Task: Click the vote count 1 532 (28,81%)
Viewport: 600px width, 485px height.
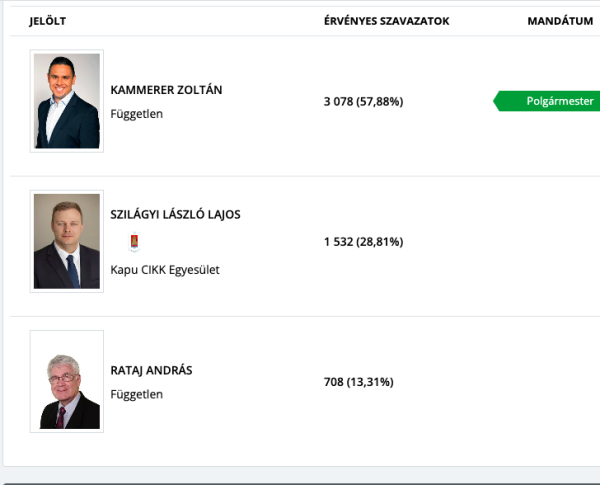Action: click(364, 242)
